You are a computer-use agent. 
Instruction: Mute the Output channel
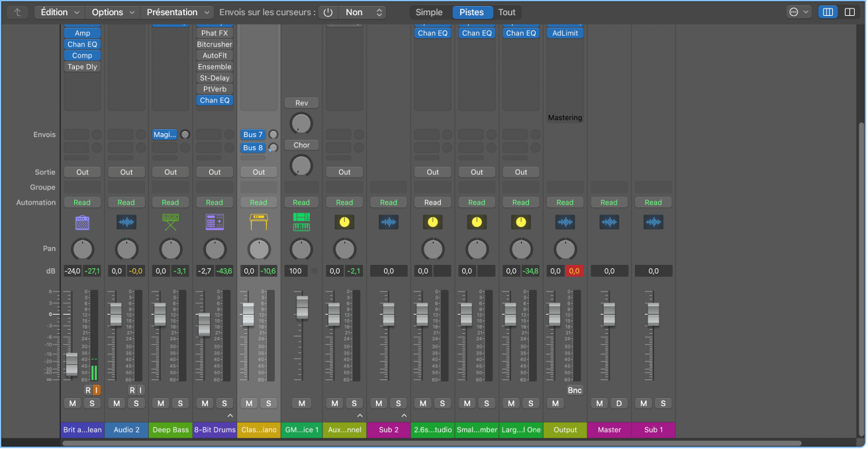tap(555, 403)
